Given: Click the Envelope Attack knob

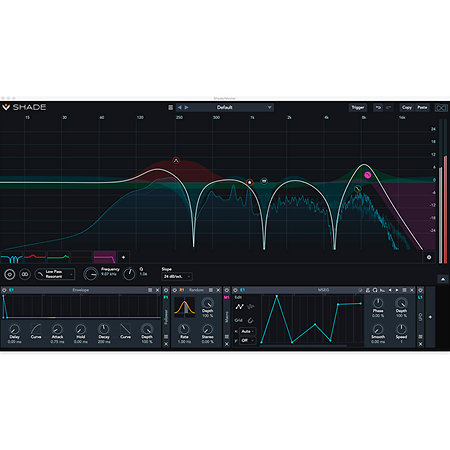Looking at the screenshot, I should coord(57,329).
